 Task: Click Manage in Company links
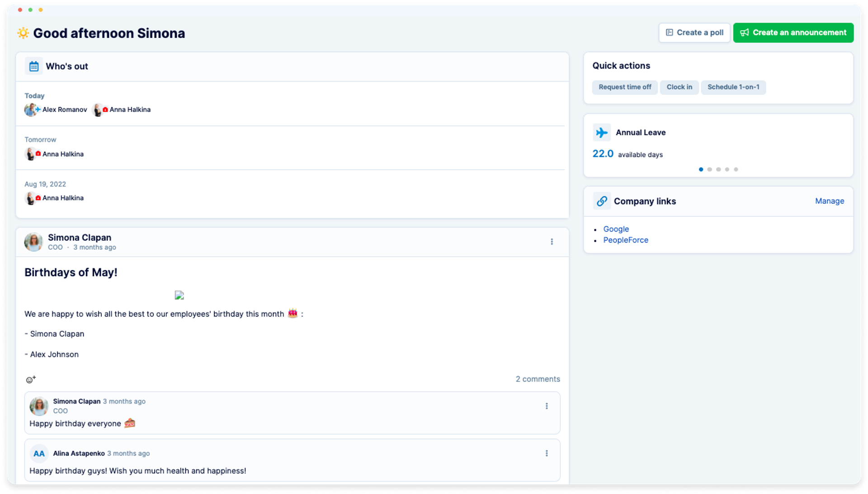pos(829,201)
